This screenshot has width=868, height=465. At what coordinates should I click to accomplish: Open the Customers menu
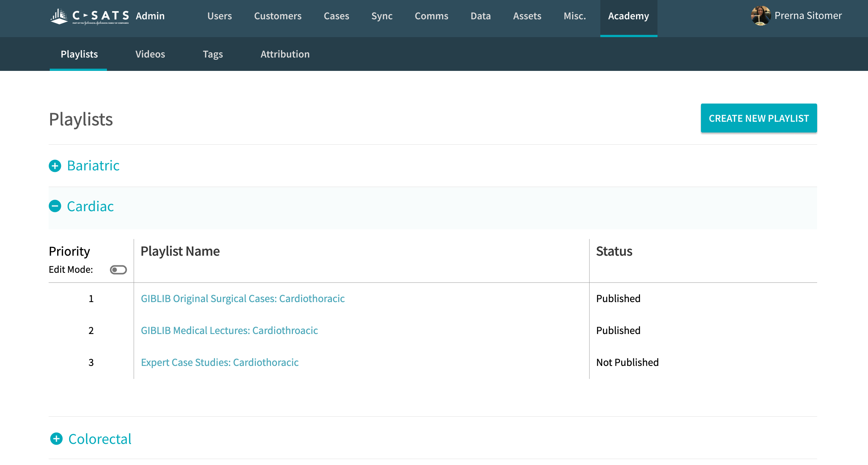tap(278, 16)
